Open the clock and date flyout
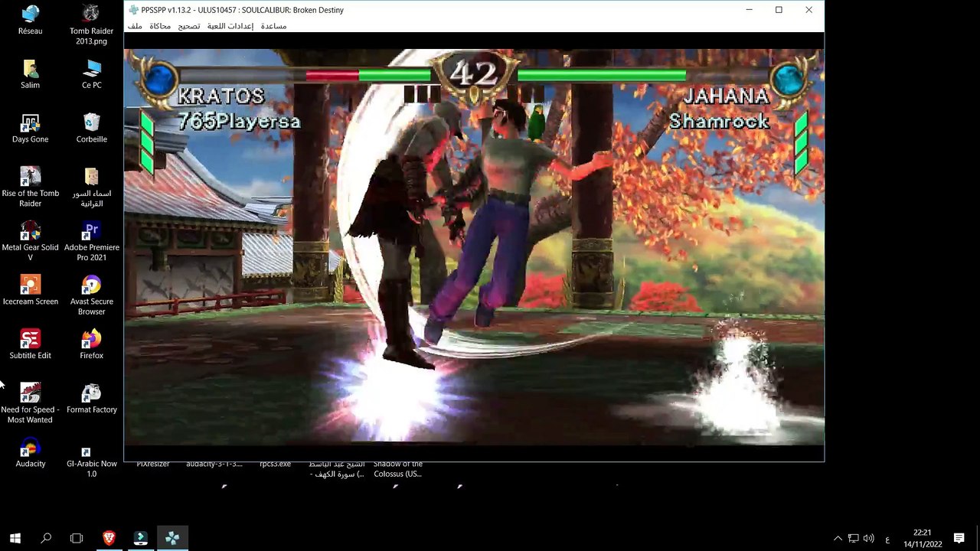 coord(922,539)
